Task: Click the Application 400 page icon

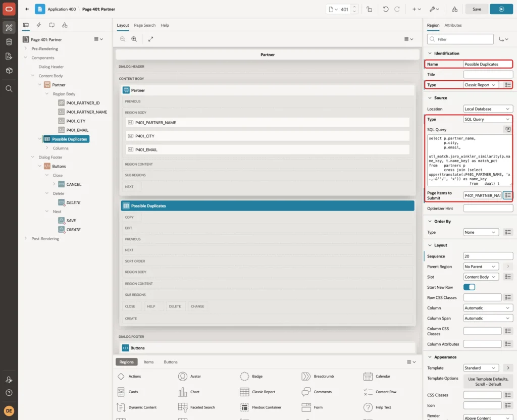Action: point(40,9)
